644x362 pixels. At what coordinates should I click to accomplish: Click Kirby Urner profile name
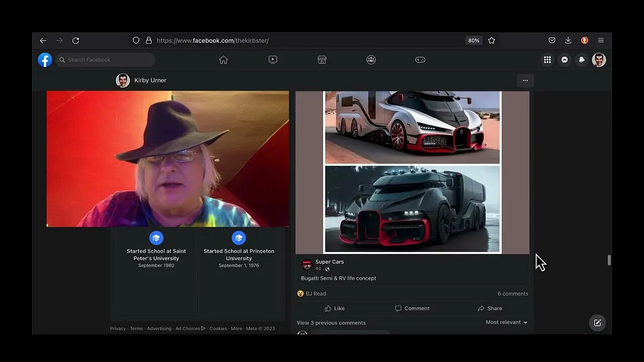[150, 80]
